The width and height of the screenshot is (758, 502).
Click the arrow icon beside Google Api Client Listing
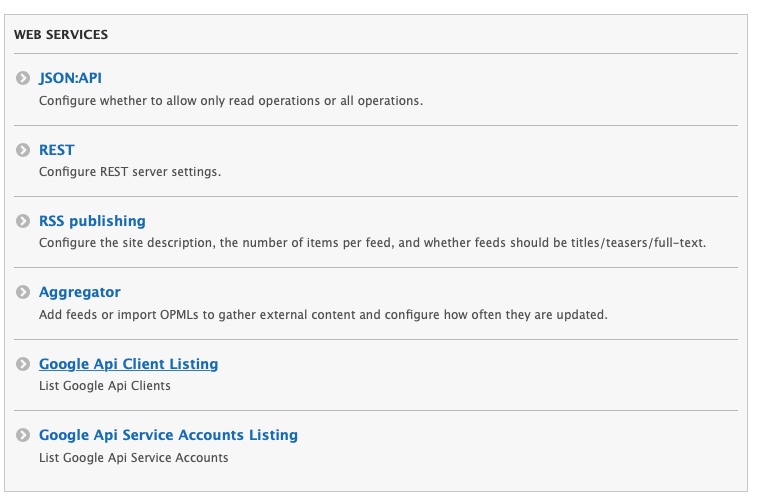tap(23, 364)
